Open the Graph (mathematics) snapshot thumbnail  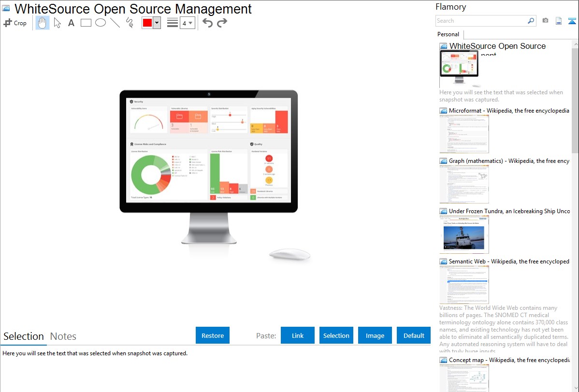[464, 184]
